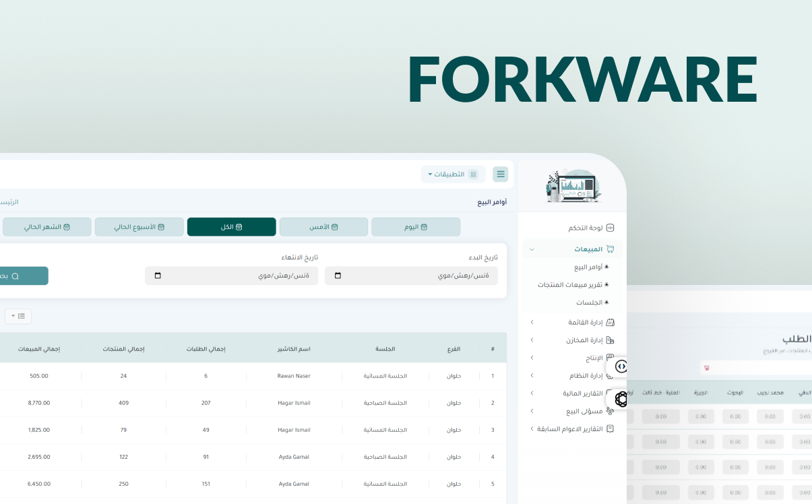Click Hagar Ismail in row 2
Image resolution: width=812 pixels, height=504 pixels.
tap(294, 403)
